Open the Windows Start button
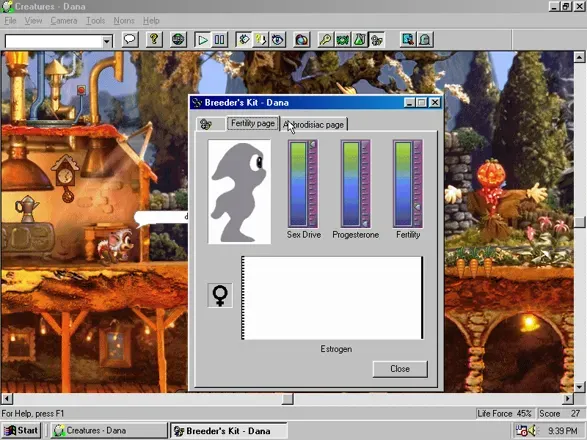 21,431
